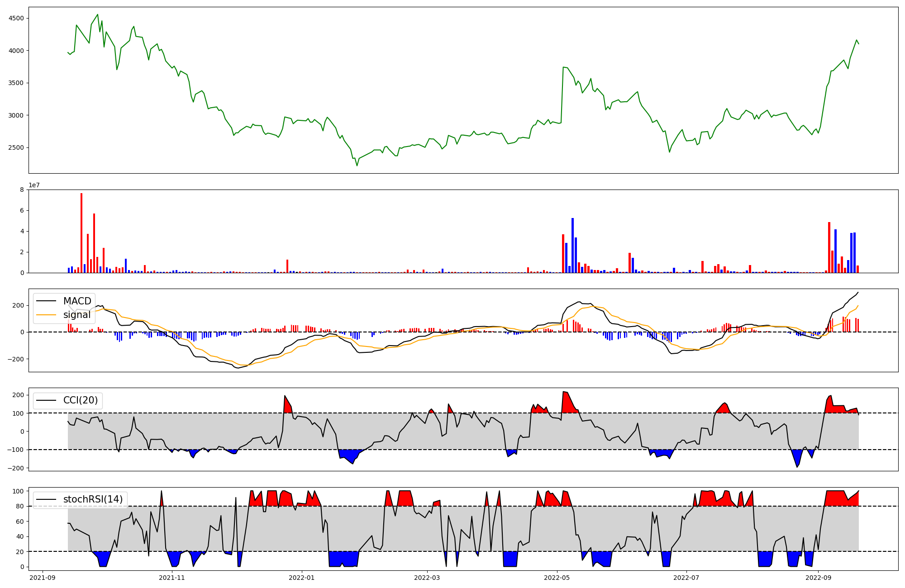The width and height of the screenshot is (905, 588).
Task: Click the MACD legend entry
Action: pyautogui.click(x=77, y=301)
